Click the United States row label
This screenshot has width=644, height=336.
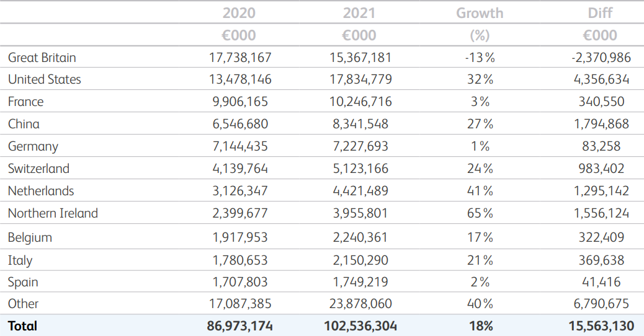44,79
